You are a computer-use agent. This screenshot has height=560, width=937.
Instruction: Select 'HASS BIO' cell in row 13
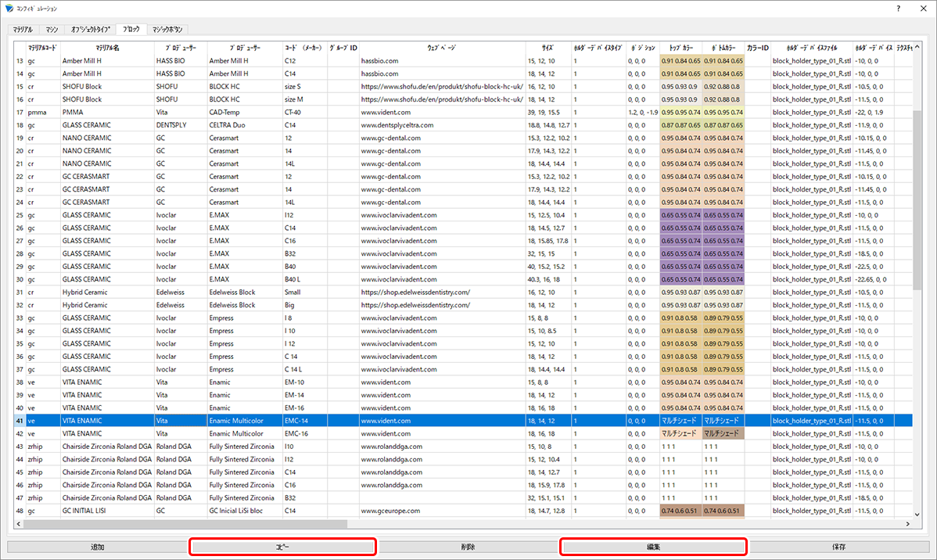pyautogui.click(x=181, y=61)
